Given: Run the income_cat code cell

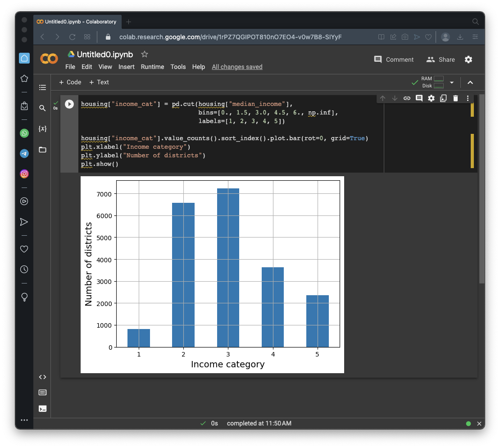Looking at the screenshot, I should click(x=69, y=104).
